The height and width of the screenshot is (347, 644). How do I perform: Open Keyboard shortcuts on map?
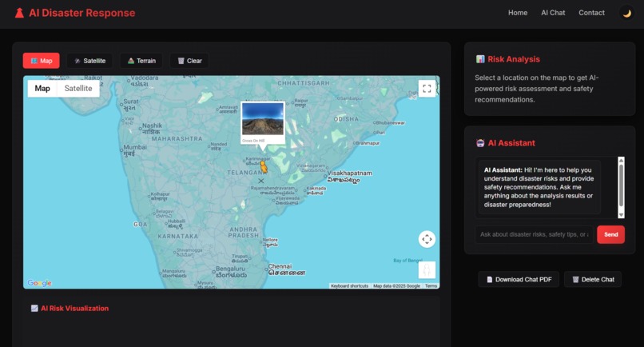point(349,285)
